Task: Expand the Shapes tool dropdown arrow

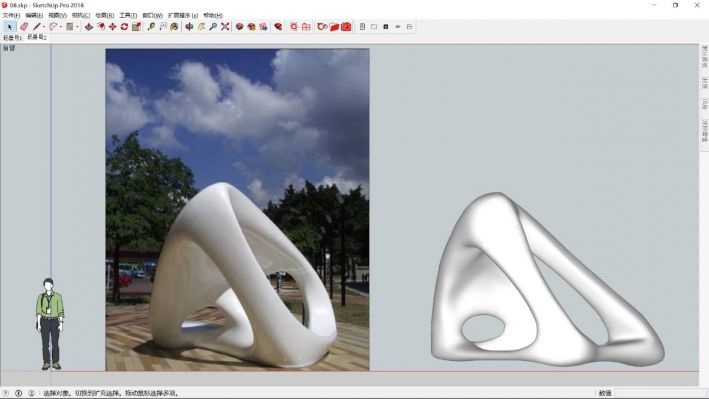Action: click(77, 27)
